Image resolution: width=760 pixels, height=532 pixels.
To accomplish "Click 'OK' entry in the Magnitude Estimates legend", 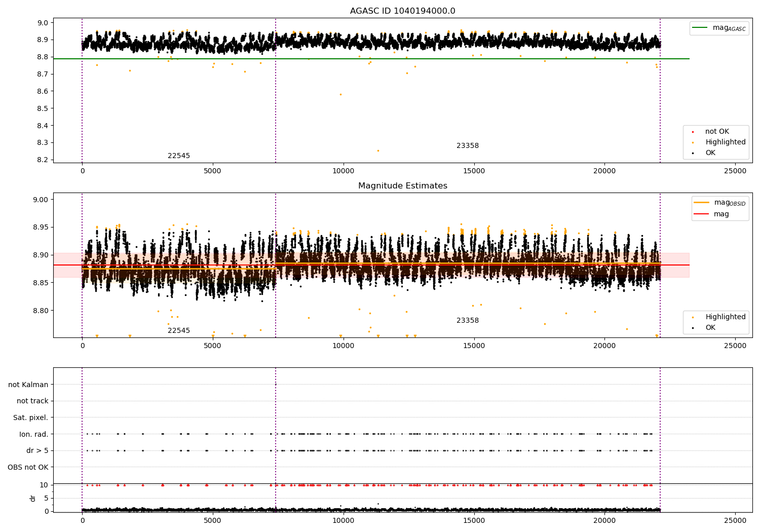I will (710, 328).
